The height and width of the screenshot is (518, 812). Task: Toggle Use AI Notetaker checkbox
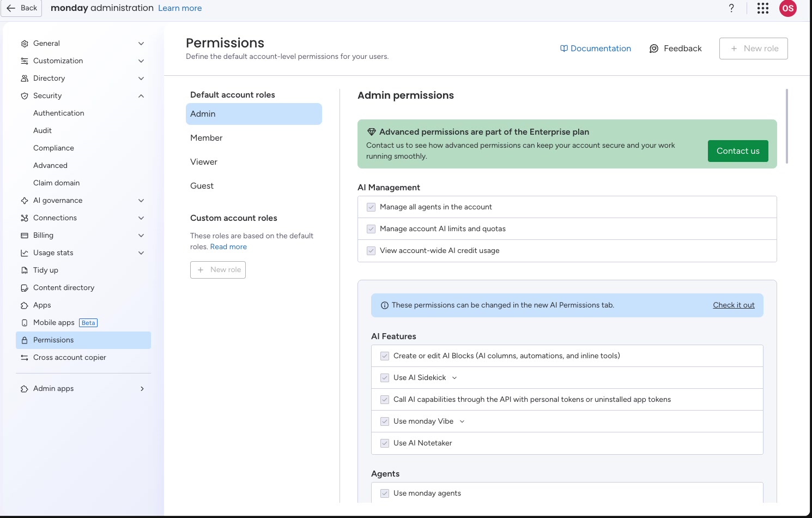[385, 443]
